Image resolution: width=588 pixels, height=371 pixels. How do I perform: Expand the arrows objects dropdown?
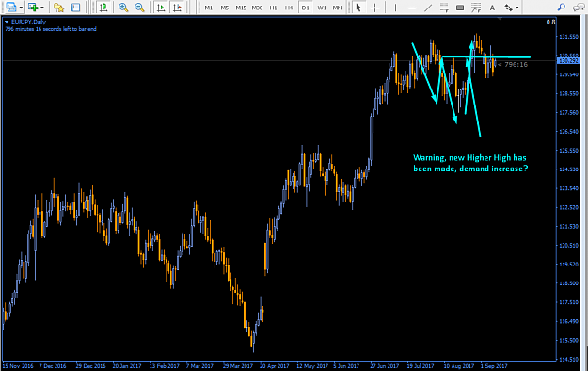(517, 8)
